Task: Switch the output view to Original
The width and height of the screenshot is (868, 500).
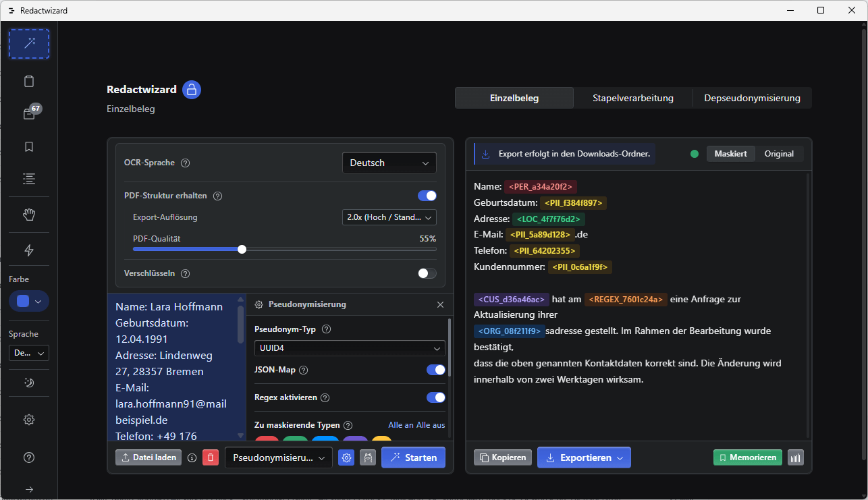Action: [779, 154]
